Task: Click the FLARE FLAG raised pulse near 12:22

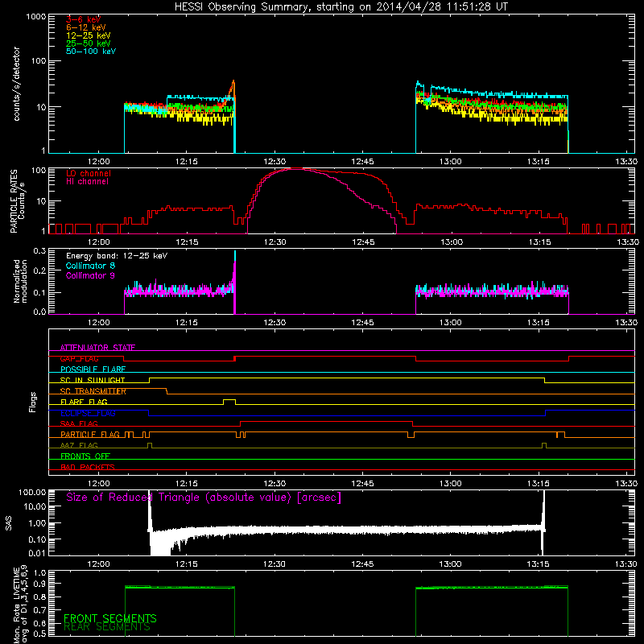Action: 229,401
